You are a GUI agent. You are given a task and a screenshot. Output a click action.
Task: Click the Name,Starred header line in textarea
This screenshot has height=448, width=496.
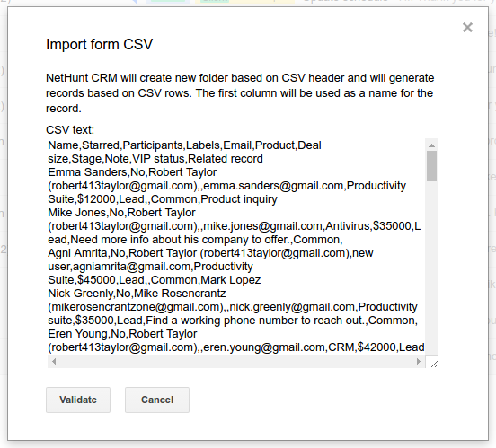coord(184,145)
